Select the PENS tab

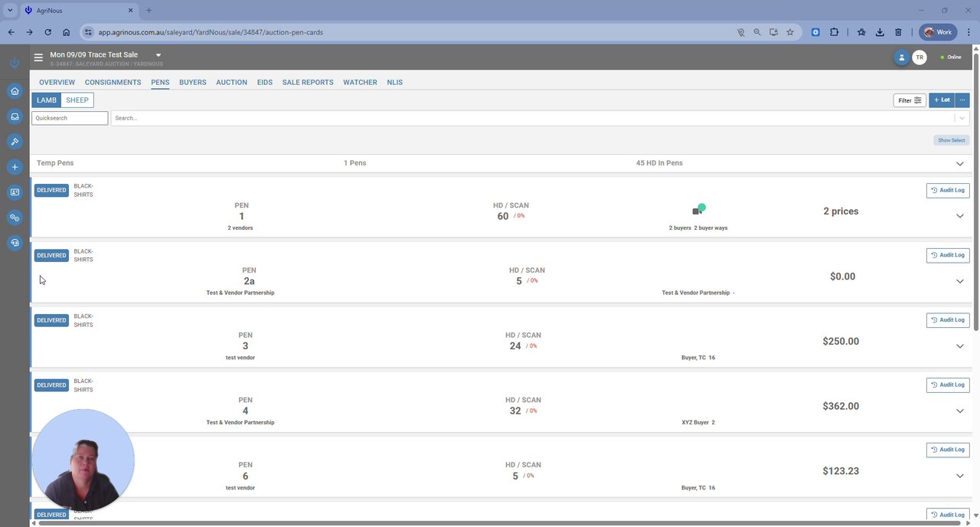click(x=160, y=82)
